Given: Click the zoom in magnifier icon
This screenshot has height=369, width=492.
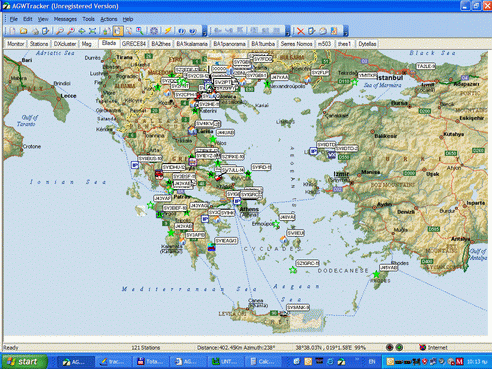Looking at the screenshot, I should click(x=60, y=31).
